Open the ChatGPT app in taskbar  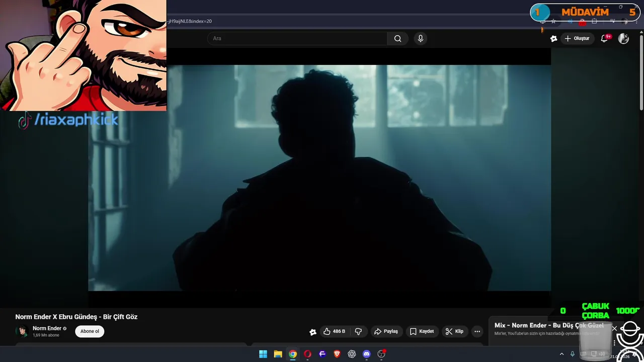tap(352, 354)
